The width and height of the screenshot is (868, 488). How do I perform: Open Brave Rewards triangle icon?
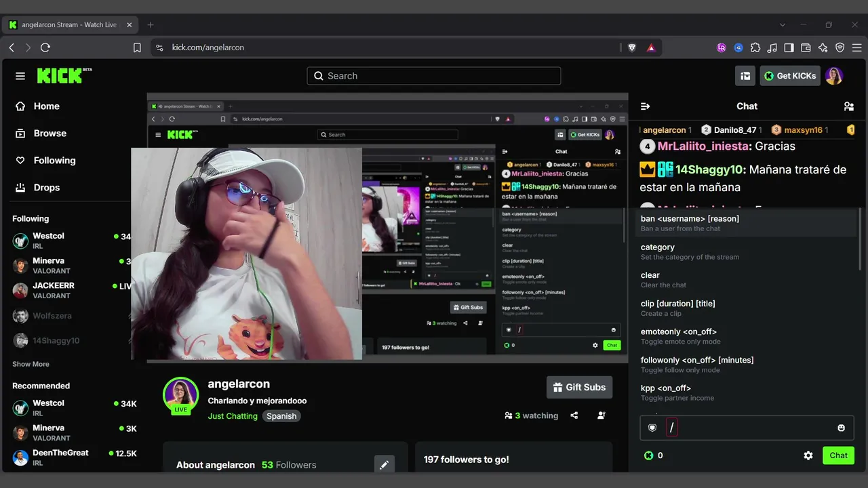coord(651,47)
